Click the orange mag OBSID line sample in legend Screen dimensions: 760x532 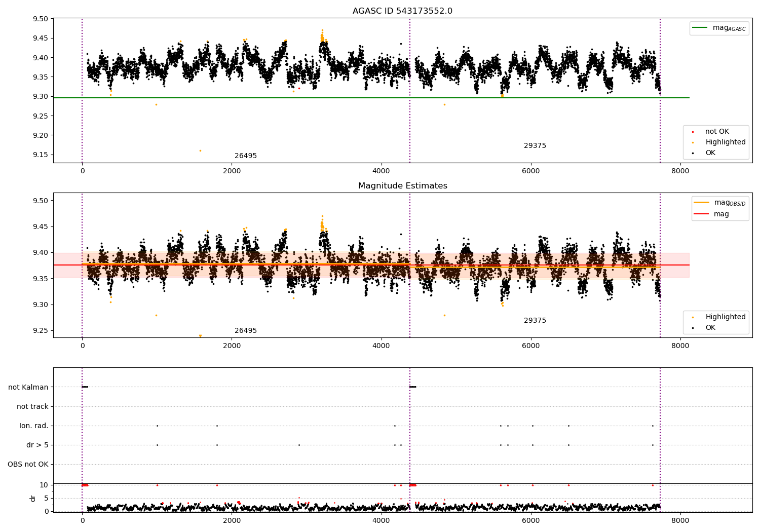pos(702,203)
